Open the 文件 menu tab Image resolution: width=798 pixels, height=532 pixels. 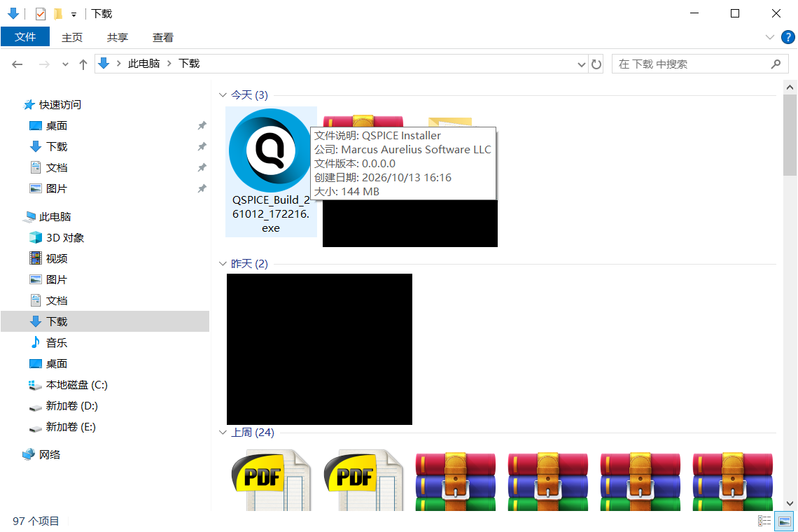click(25, 37)
